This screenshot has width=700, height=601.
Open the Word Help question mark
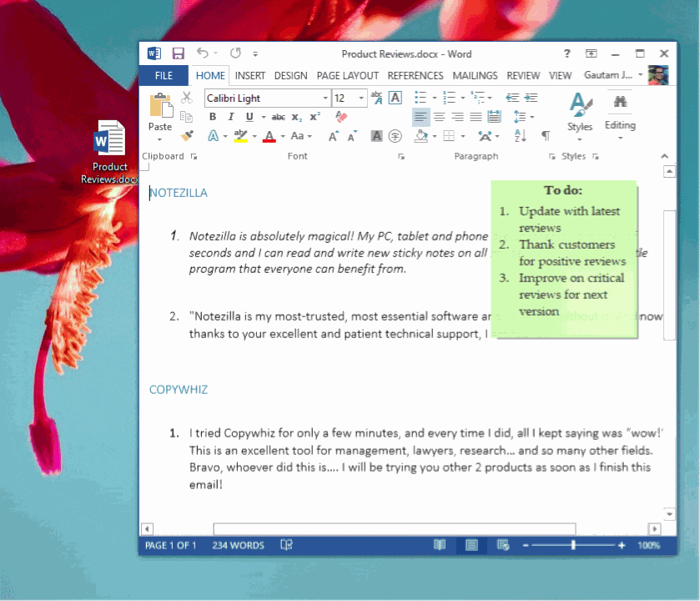[567, 53]
